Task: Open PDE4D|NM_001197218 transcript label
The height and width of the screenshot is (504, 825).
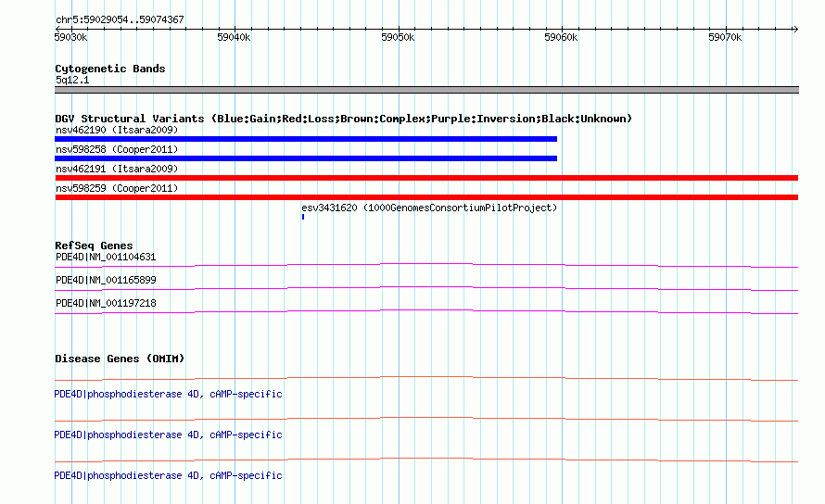Action: [x=106, y=304]
